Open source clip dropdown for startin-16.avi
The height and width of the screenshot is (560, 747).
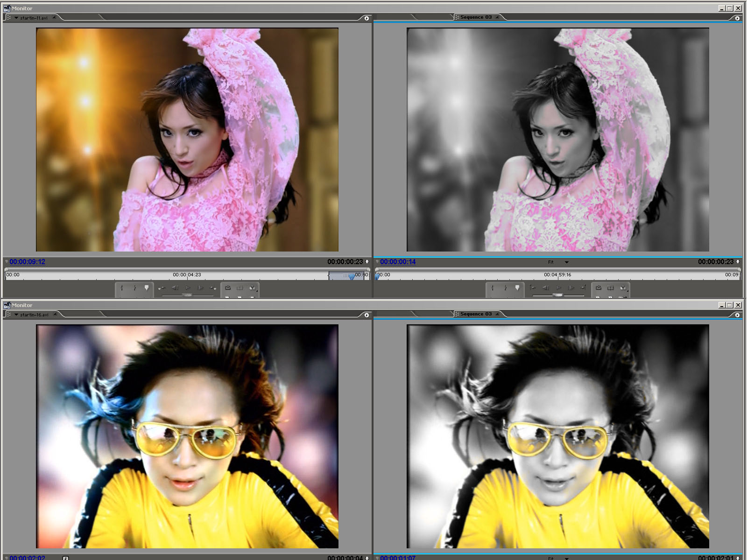(x=16, y=315)
